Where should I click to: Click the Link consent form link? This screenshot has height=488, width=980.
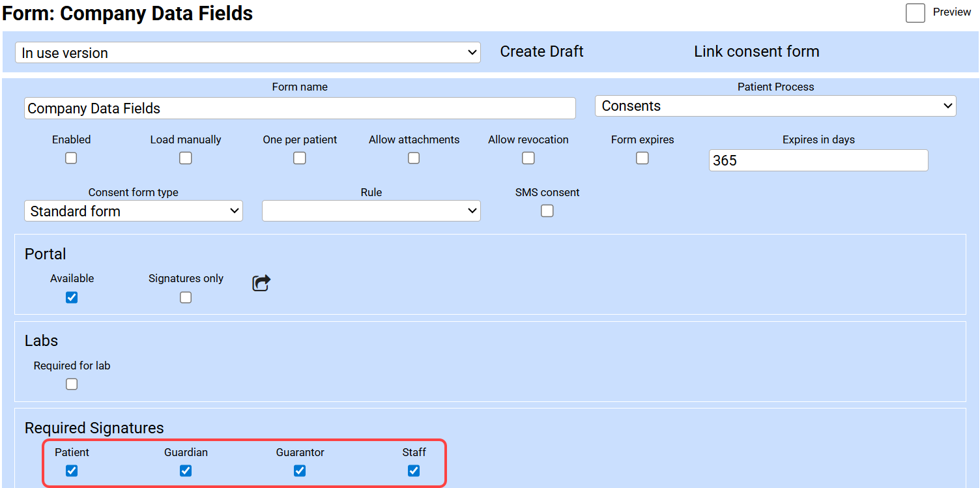pyautogui.click(x=757, y=51)
